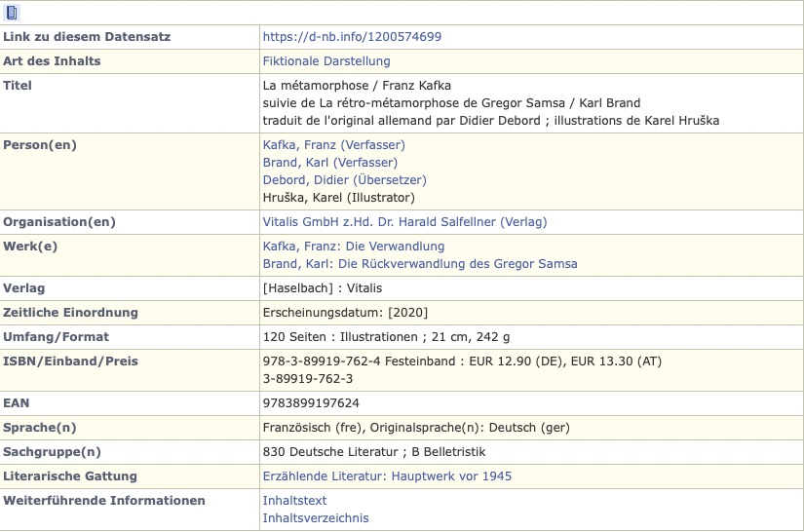
Task: Open the Inhaltsverzeichnis link
Action: click(316, 518)
